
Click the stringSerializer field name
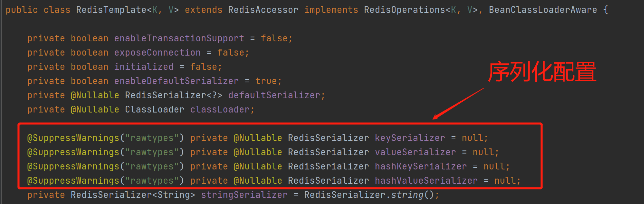pos(244,195)
